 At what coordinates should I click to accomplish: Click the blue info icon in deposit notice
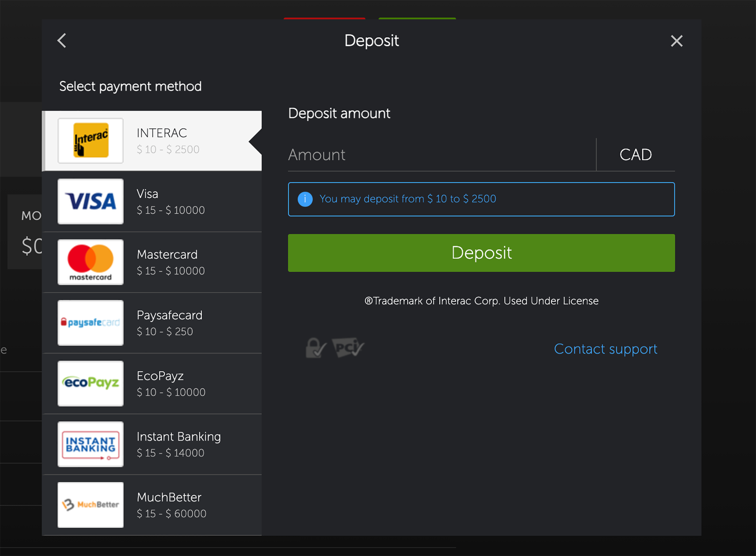(x=305, y=199)
